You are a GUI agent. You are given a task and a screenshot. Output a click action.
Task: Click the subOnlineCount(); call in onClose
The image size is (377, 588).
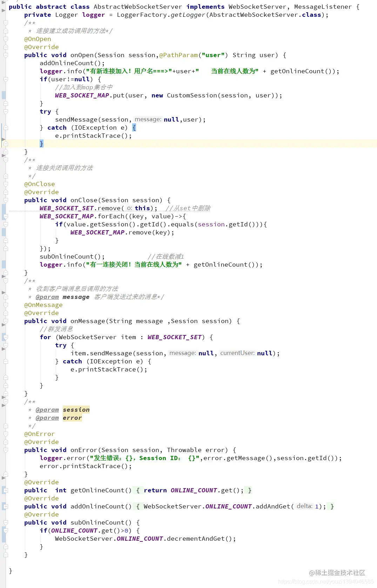(x=72, y=257)
